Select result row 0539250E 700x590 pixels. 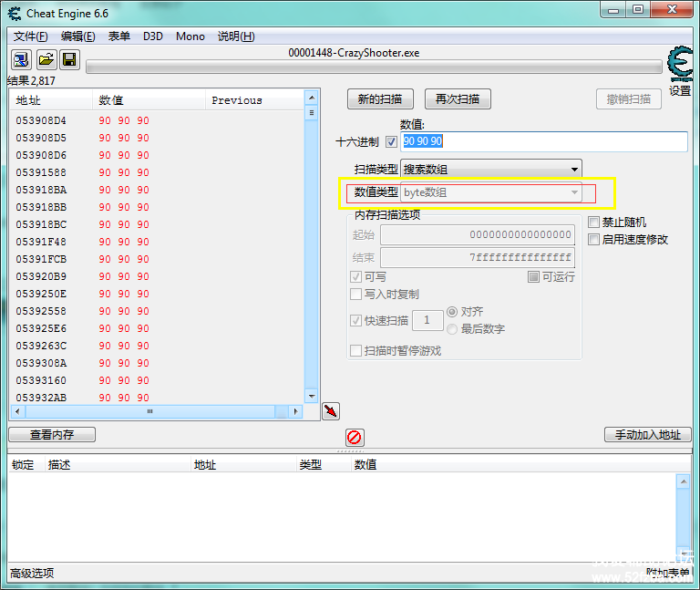click(x=157, y=294)
